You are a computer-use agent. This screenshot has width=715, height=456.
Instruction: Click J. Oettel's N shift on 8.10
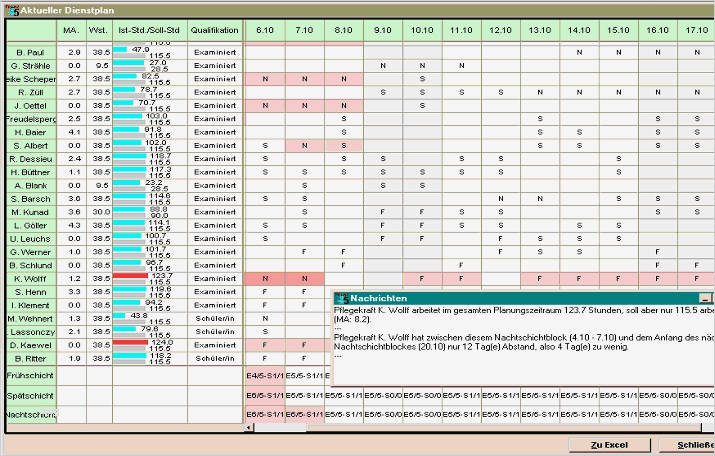pyautogui.click(x=343, y=106)
